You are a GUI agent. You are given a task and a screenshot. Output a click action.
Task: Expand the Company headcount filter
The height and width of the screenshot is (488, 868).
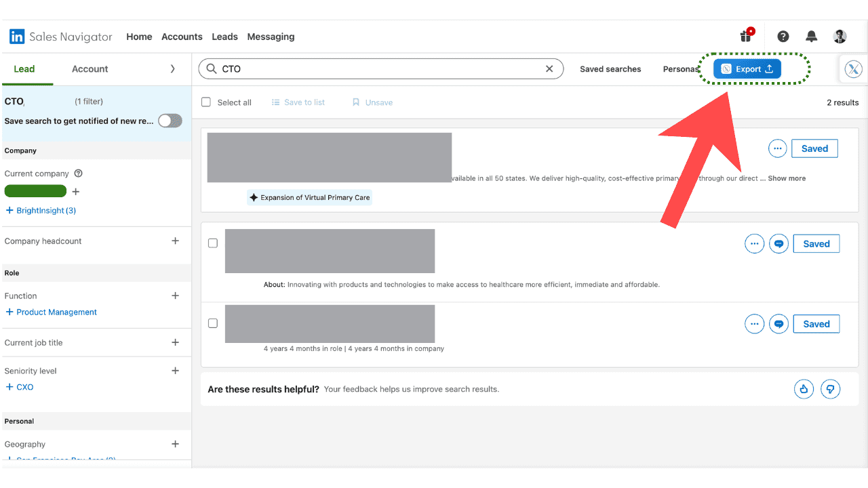175,241
